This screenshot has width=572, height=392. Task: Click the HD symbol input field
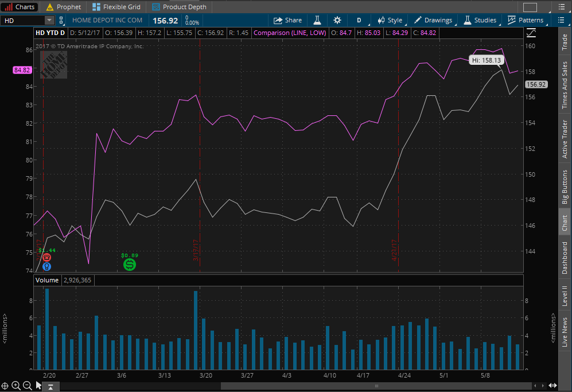tap(22, 21)
